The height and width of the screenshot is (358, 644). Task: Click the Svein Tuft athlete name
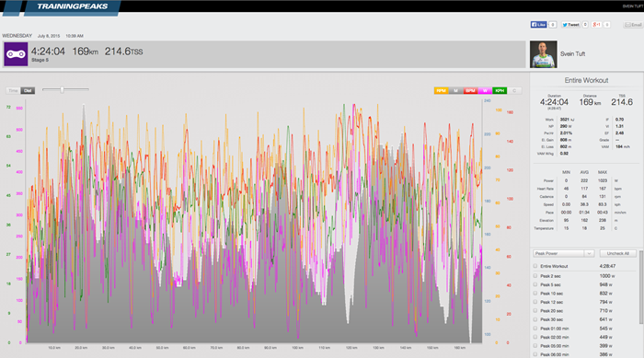point(572,54)
